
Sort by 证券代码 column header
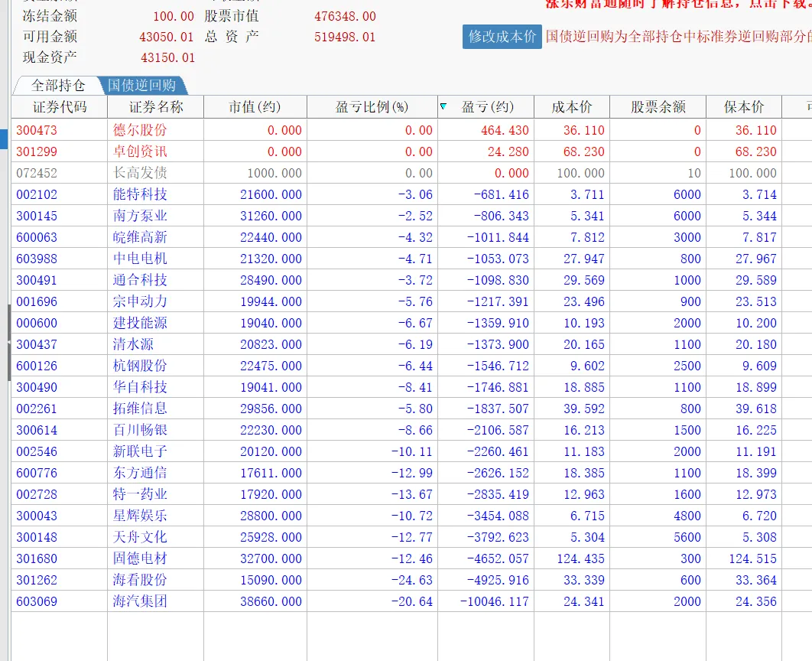60,106
